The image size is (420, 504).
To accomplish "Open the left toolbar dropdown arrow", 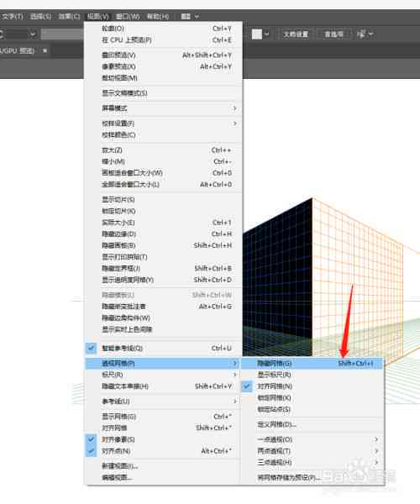I will pos(33,34).
